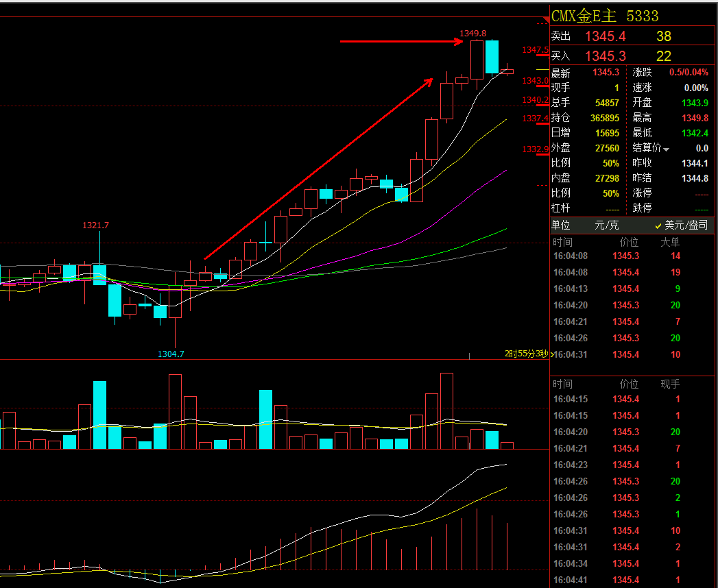Select the 开盘 price 1343.9
718x588 pixels.
tap(695, 103)
